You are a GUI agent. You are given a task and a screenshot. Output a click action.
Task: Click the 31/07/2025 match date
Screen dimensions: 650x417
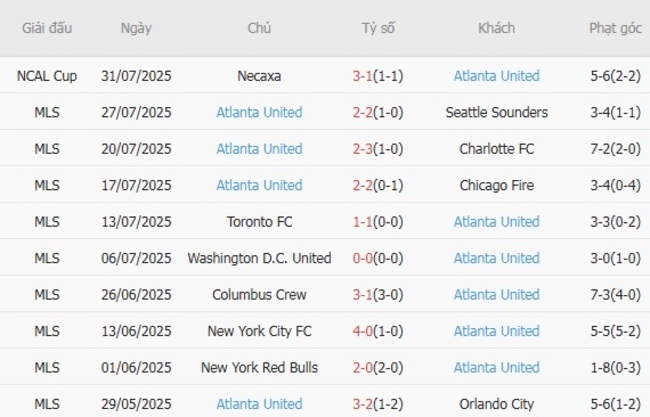pos(136,76)
